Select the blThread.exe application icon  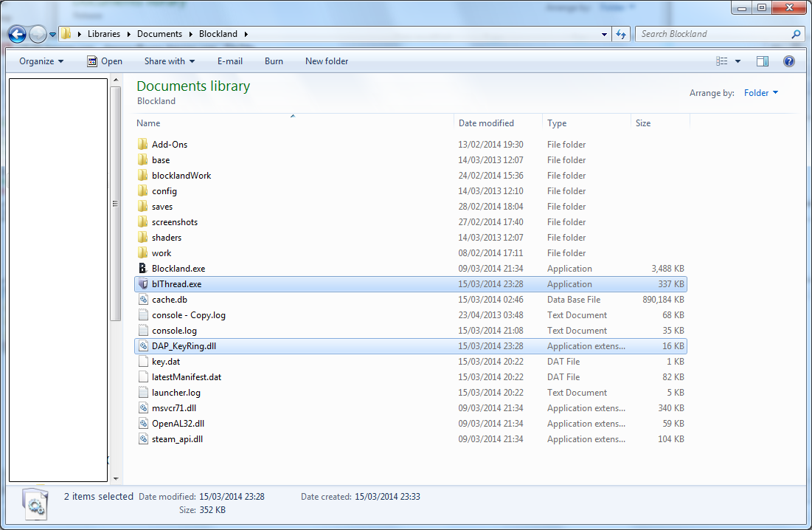[143, 284]
